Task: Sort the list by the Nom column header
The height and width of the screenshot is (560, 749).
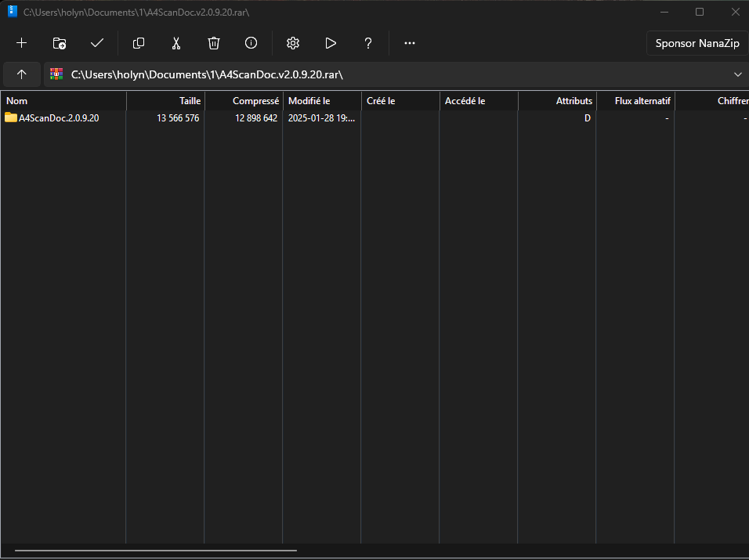Action: coord(63,101)
